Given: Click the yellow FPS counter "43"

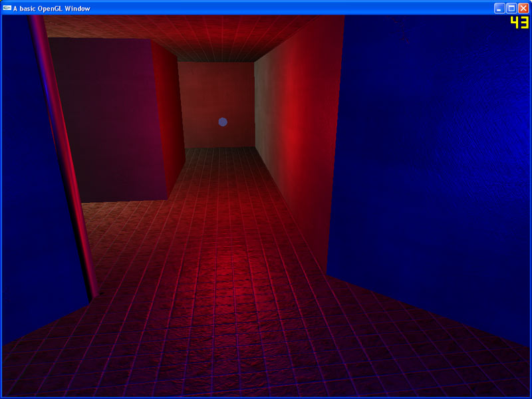Looking at the screenshot, I should coord(519,23).
